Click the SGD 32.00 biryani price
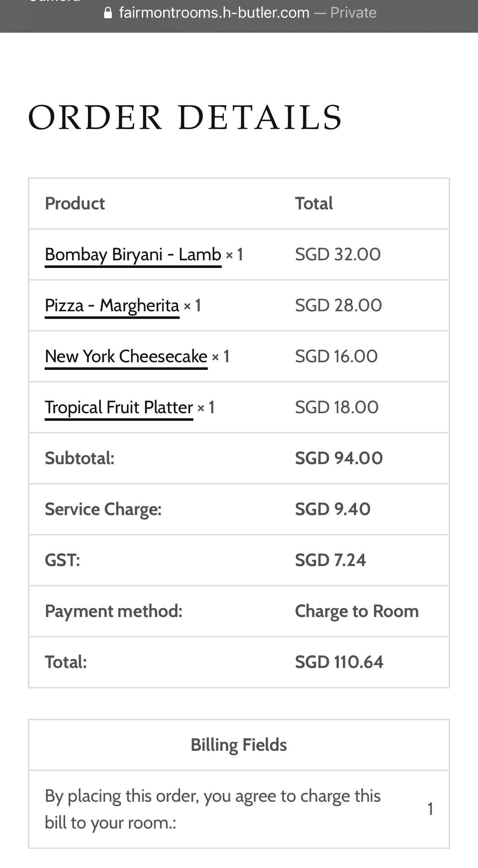The width and height of the screenshot is (478, 868). coord(338,254)
